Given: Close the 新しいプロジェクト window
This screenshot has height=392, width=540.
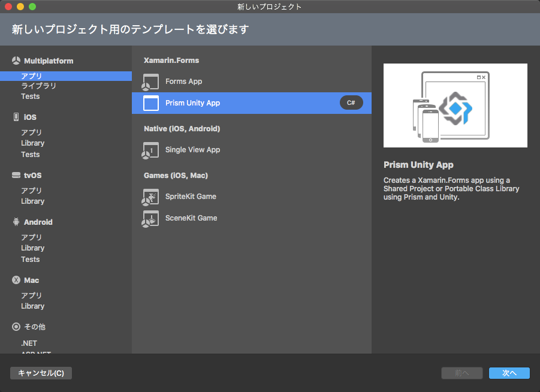Looking at the screenshot, I should [x=8, y=7].
